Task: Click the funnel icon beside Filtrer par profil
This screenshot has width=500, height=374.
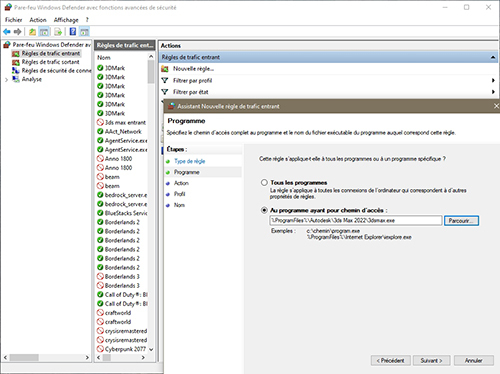Action: point(165,80)
